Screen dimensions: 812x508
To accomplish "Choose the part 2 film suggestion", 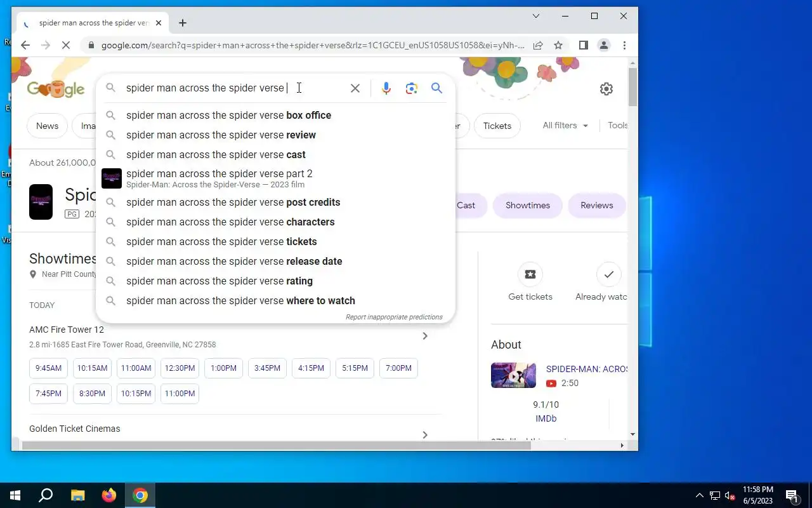I will (x=275, y=178).
